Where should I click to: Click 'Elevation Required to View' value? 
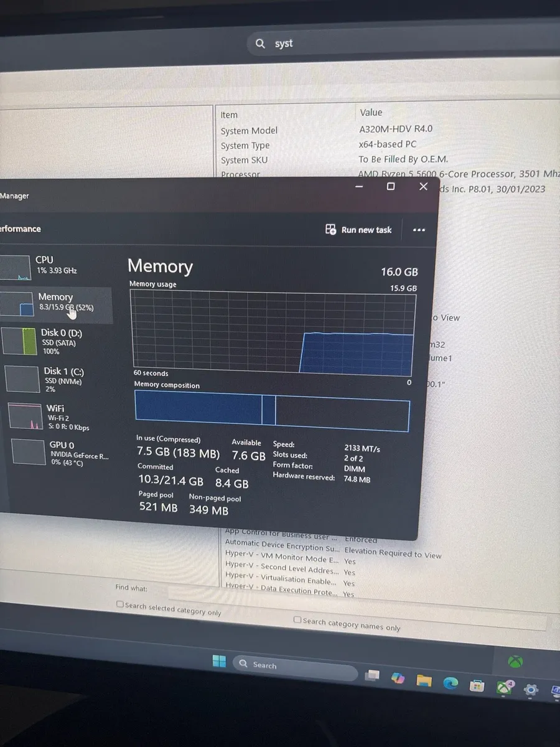[393, 553]
